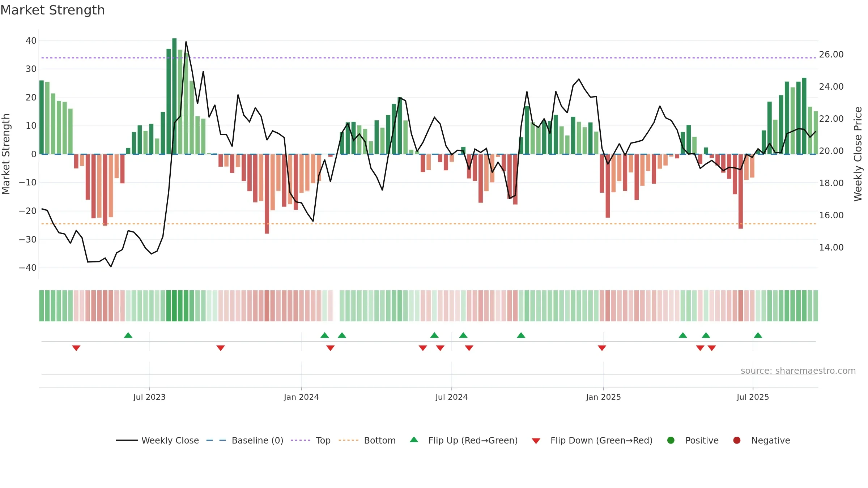
Task: Click the dashed blue Baseline legend symbol
Action: tap(216, 440)
